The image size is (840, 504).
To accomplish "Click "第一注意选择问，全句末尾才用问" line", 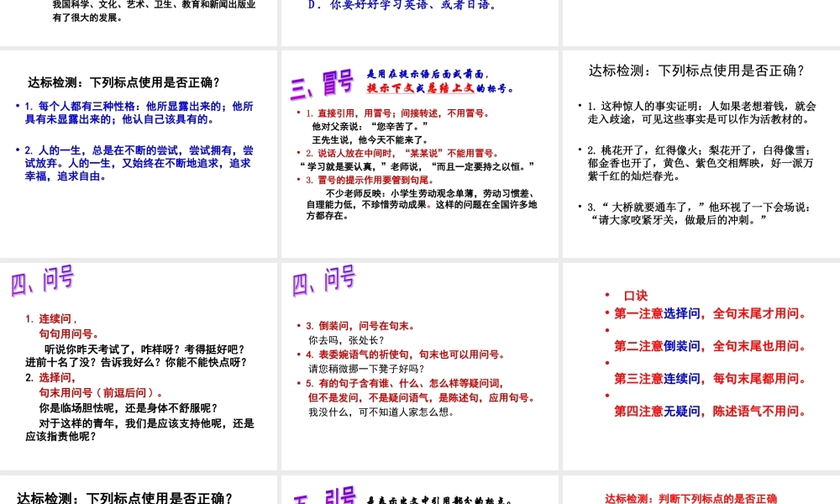I will tap(708, 314).
